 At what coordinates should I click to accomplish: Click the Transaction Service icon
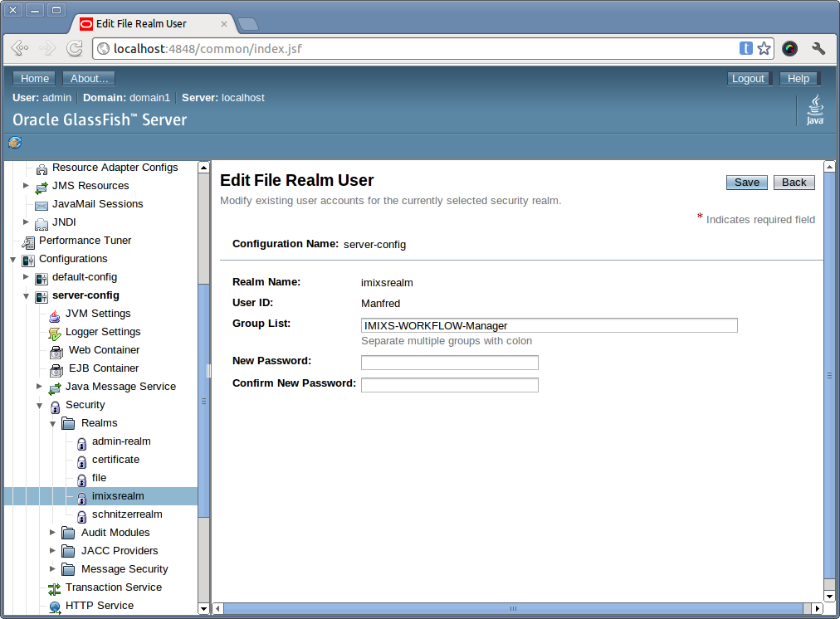click(x=55, y=589)
